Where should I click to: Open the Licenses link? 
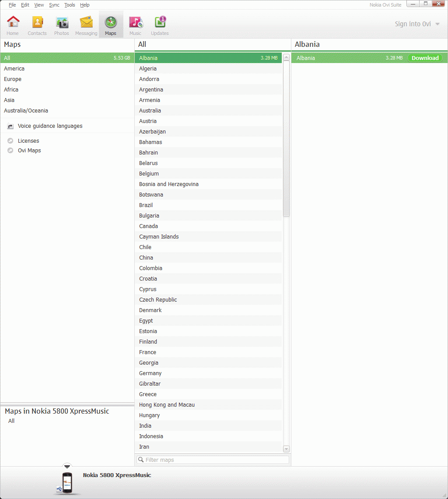(28, 141)
